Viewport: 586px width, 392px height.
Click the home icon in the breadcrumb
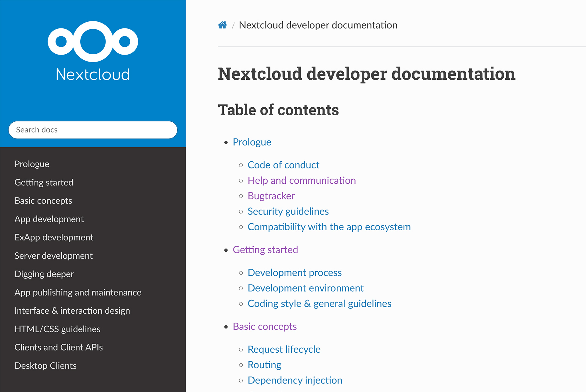222,25
